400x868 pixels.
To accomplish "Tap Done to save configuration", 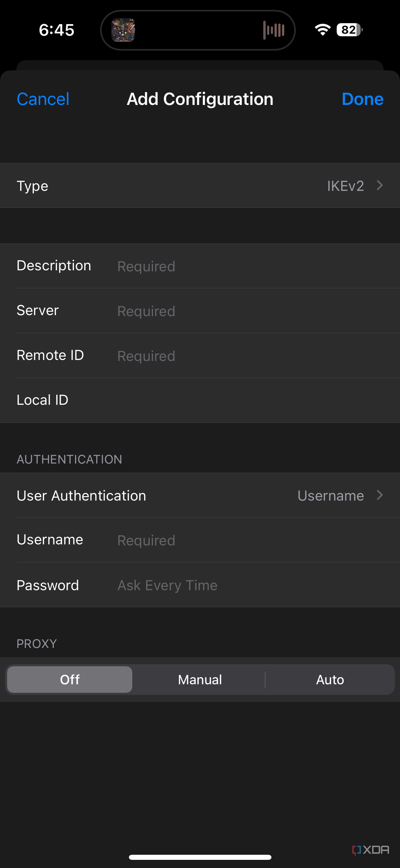I will click(x=362, y=99).
